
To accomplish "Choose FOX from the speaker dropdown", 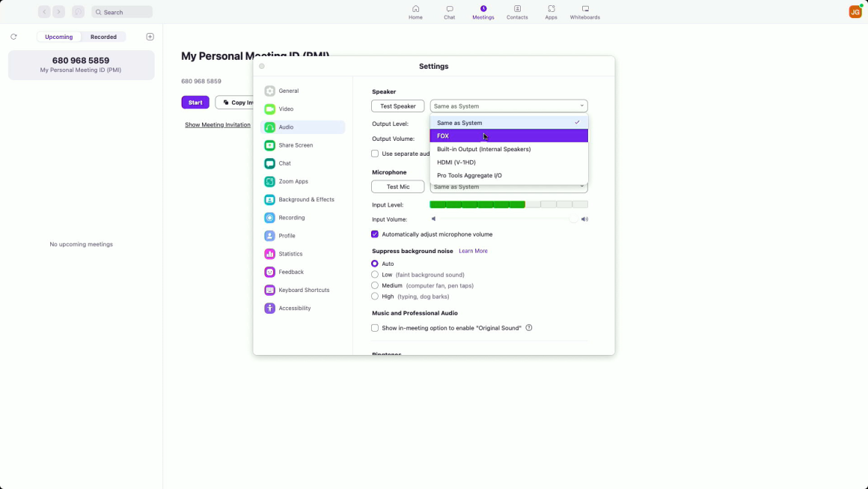I will [508, 136].
